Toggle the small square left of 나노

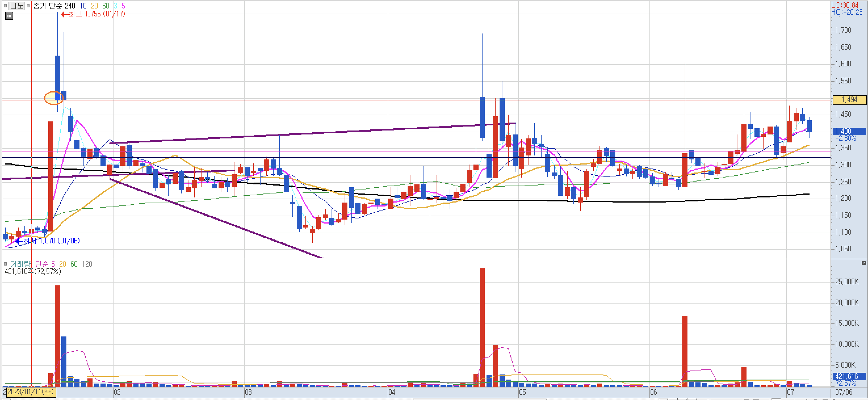pos(5,6)
